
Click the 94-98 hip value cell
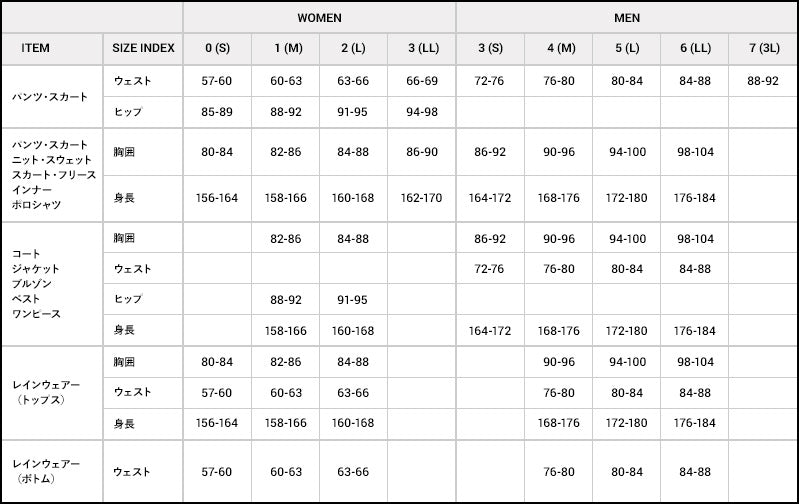(421, 112)
